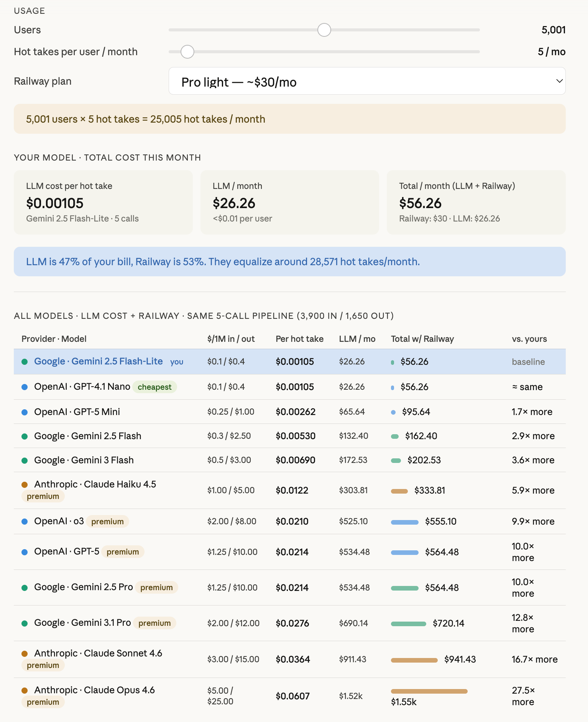Click the '27.5× more' comparison value
588x722 pixels.
[524, 696]
